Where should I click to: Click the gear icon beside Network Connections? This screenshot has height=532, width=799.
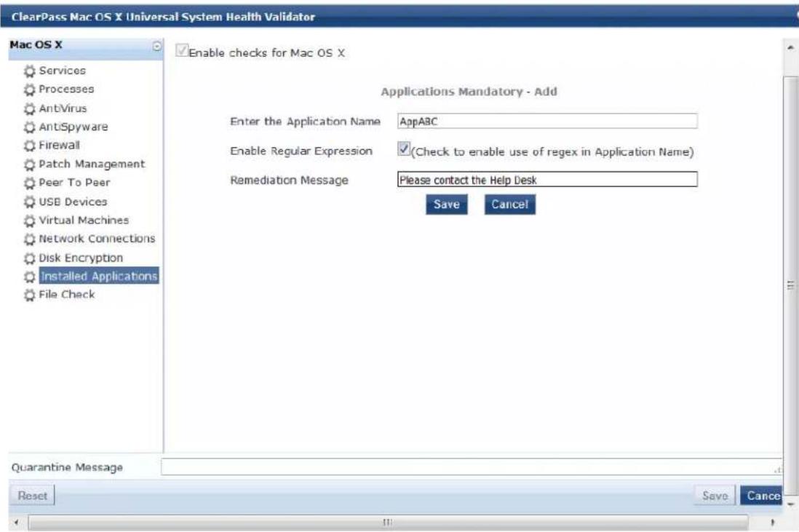coord(30,239)
